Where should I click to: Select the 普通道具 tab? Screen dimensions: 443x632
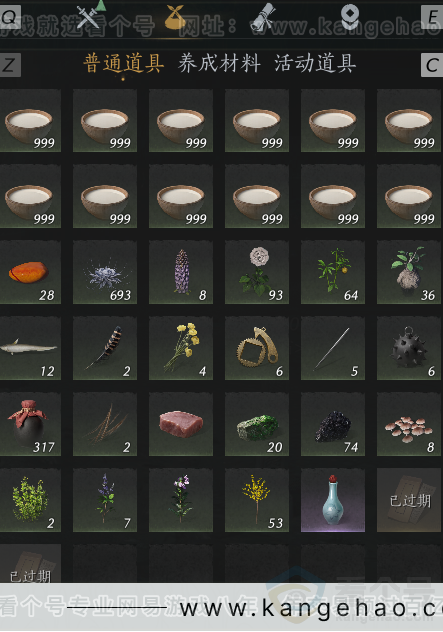[x=123, y=63]
